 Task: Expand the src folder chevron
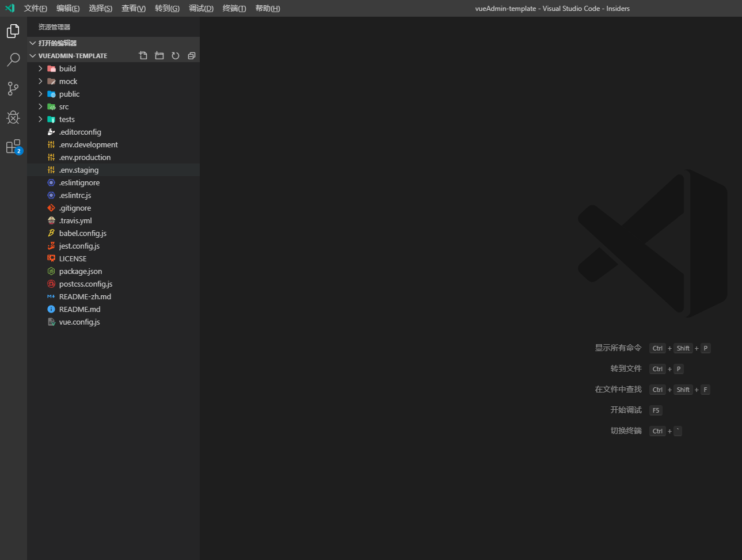click(x=40, y=106)
